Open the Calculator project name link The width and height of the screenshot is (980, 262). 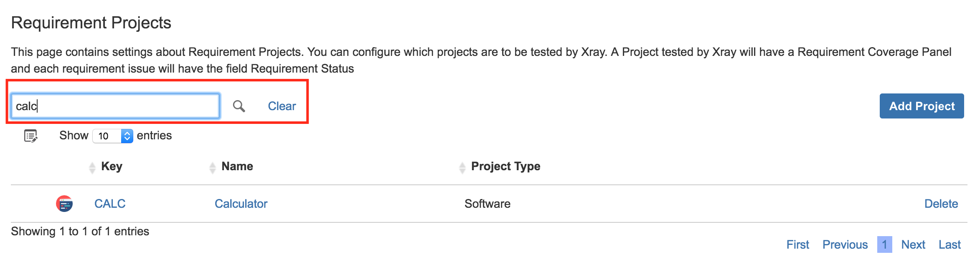[241, 204]
